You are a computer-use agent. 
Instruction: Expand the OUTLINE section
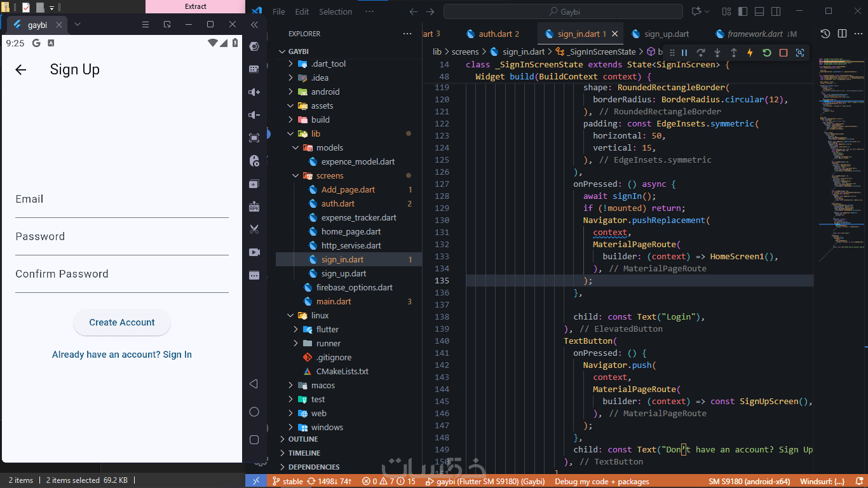tap(303, 439)
